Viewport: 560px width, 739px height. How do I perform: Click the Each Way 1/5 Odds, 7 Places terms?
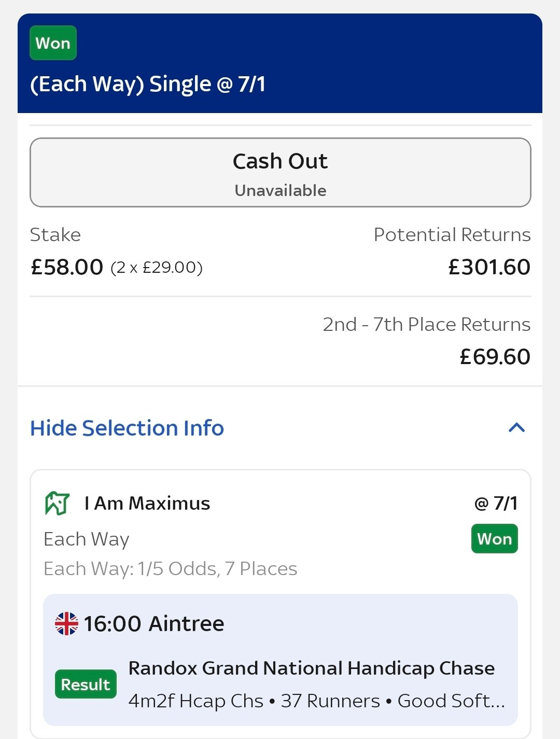tap(171, 569)
